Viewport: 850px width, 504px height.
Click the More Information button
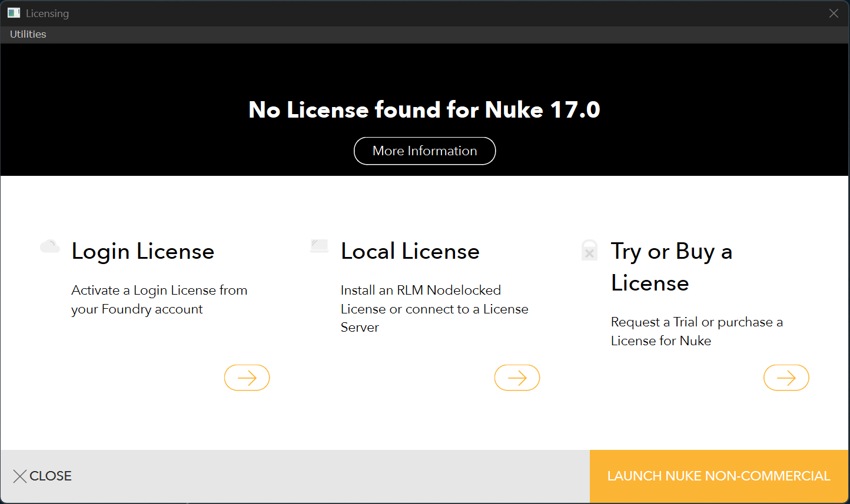(x=424, y=151)
